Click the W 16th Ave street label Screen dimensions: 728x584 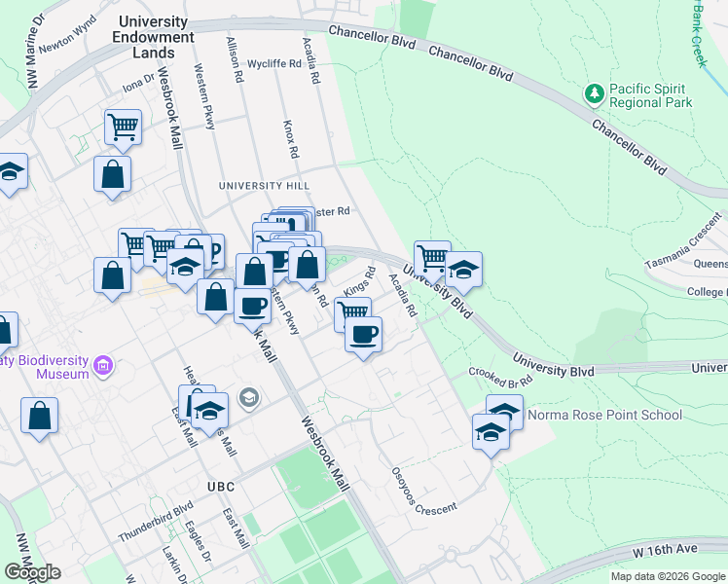pos(665,551)
